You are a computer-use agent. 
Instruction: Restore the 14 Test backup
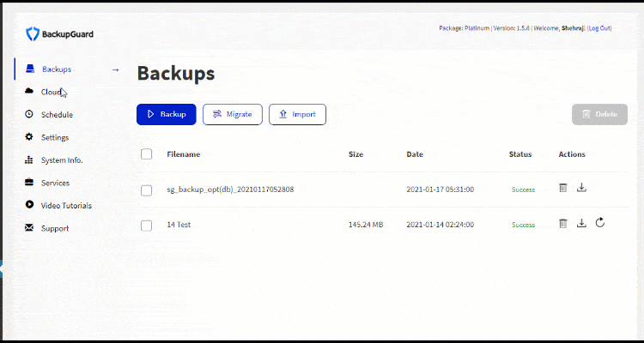click(x=600, y=223)
